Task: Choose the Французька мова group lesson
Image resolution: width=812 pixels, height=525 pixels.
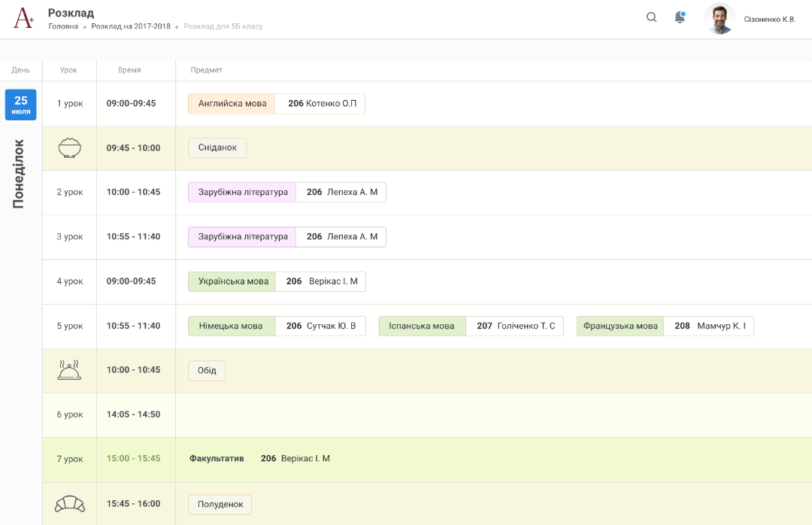Action: 620,326
